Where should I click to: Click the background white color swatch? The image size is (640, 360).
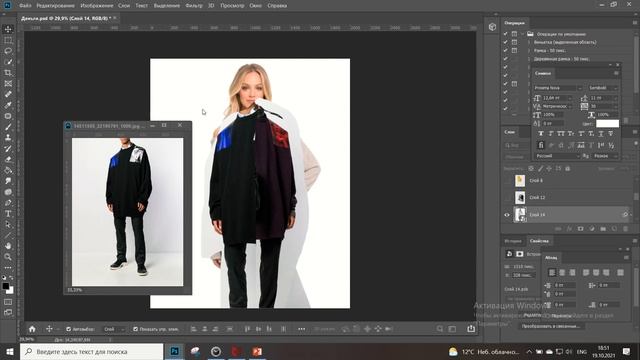[x=10, y=290]
